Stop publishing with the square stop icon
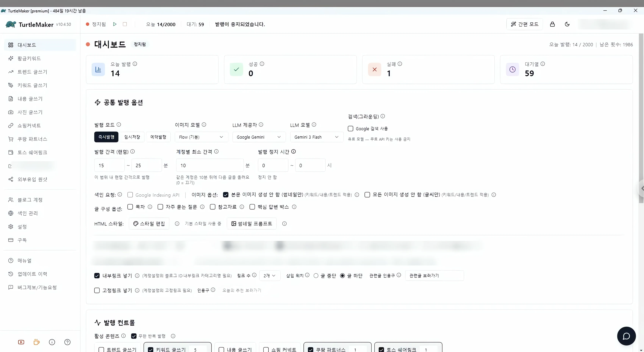The image size is (644, 352). [x=125, y=24]
